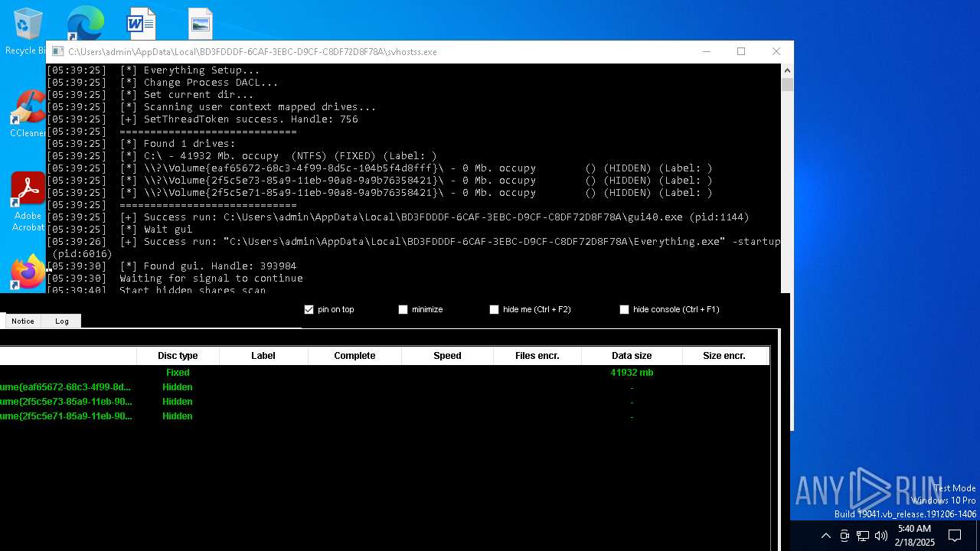Launch the CCleaner desktop shortcut

(x=27, y=114)
